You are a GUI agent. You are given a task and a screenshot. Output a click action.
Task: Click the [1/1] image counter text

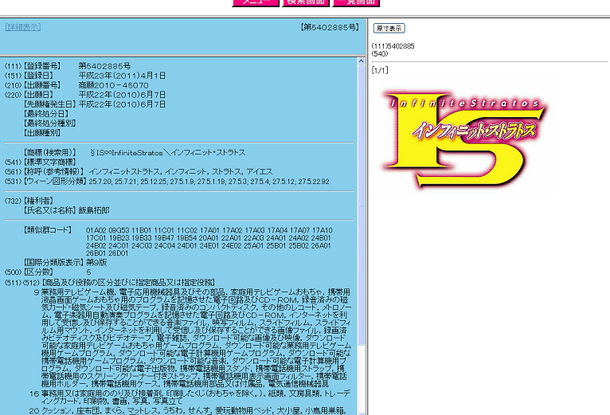coord(380,70)
